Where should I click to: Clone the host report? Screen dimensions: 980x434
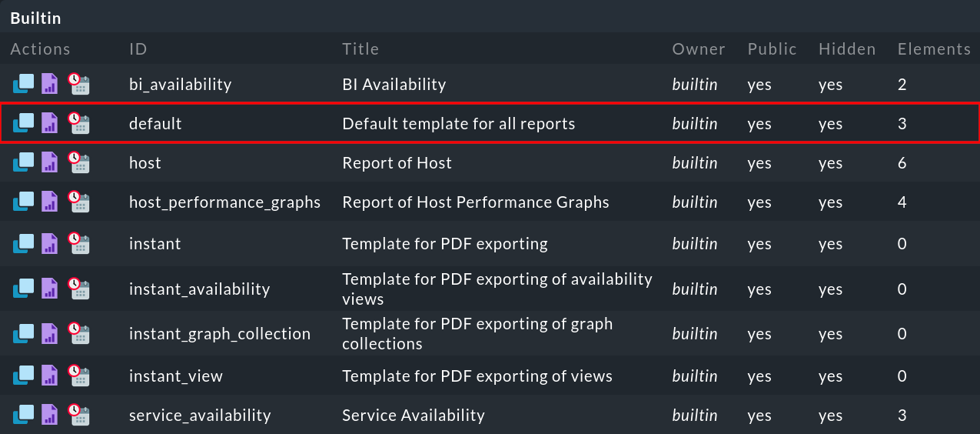[x=24, y=162]
